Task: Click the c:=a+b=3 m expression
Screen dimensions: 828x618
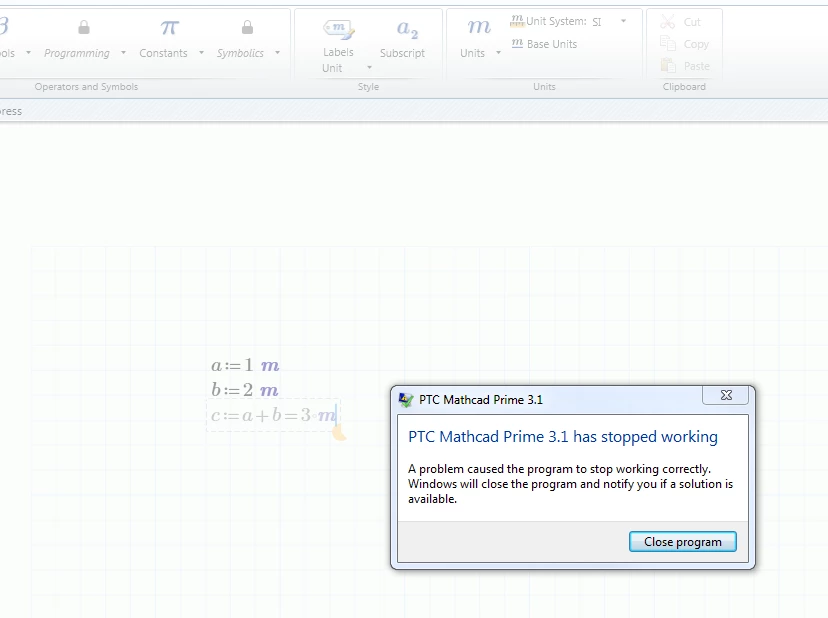Action: pos(273,415)
